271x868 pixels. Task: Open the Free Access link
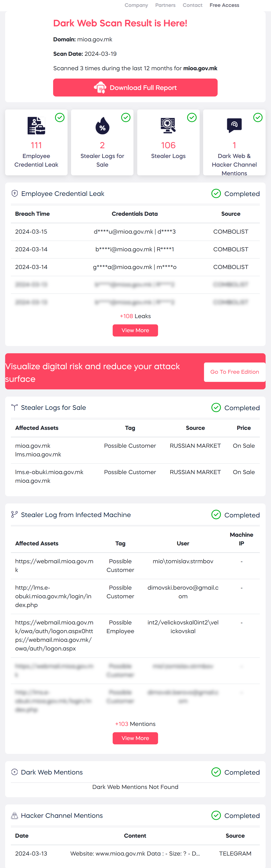click(x=224, y=5)
